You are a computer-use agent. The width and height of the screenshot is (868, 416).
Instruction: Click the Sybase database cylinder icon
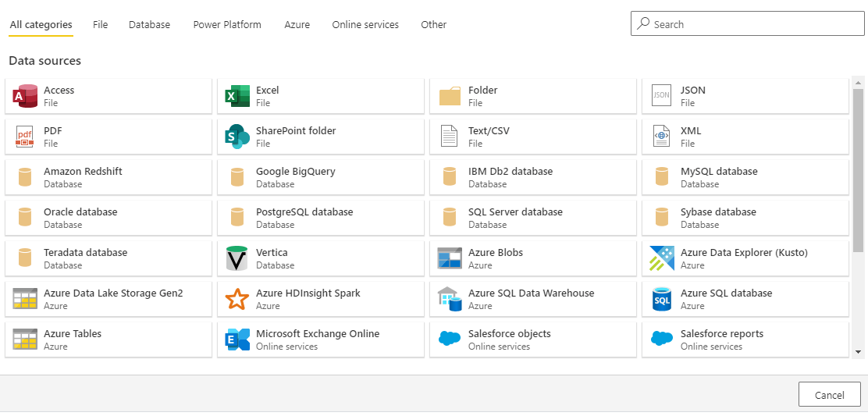[661, 218]
